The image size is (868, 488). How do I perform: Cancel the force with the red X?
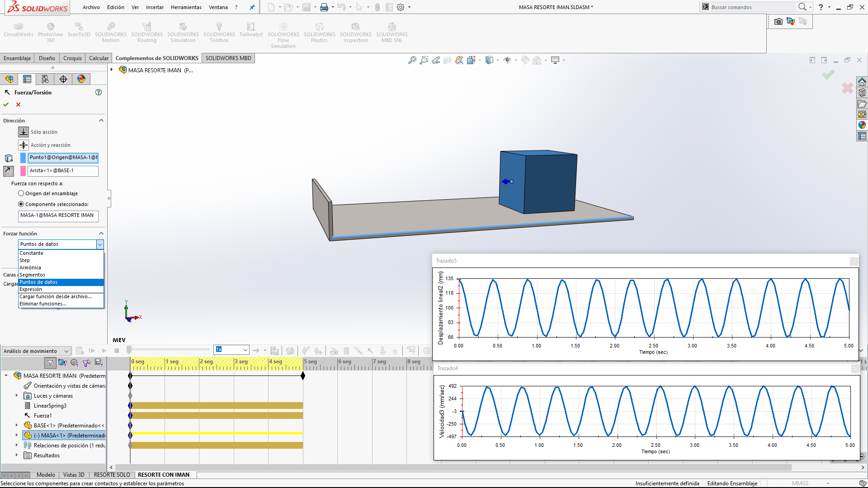pyautogui.click(x=19, y=104)
